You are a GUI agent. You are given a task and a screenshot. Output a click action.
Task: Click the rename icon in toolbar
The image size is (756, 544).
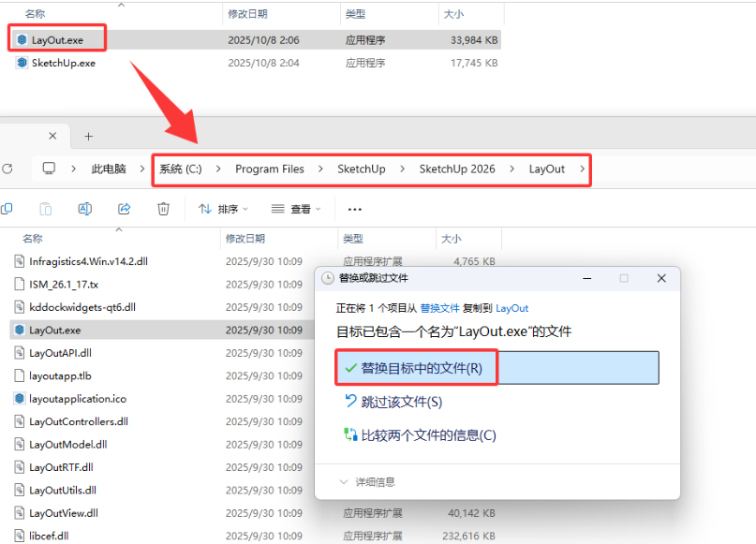(x=84, y=209)
